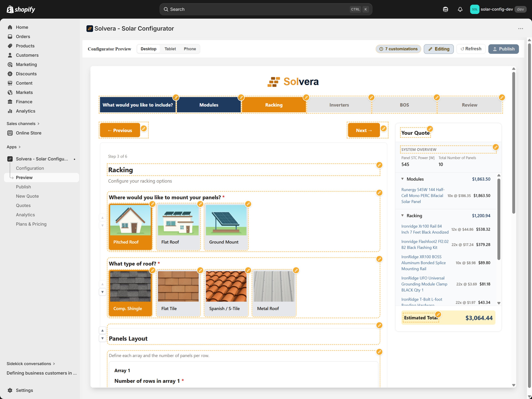Open the Sidekick assistant icon in top bar

[x=446, y=9]
